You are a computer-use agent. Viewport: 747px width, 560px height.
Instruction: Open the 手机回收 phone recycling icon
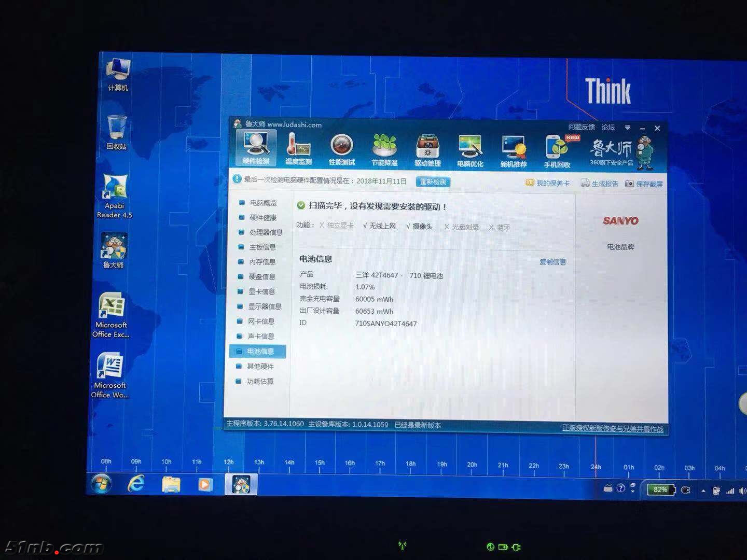coord(557,151)
